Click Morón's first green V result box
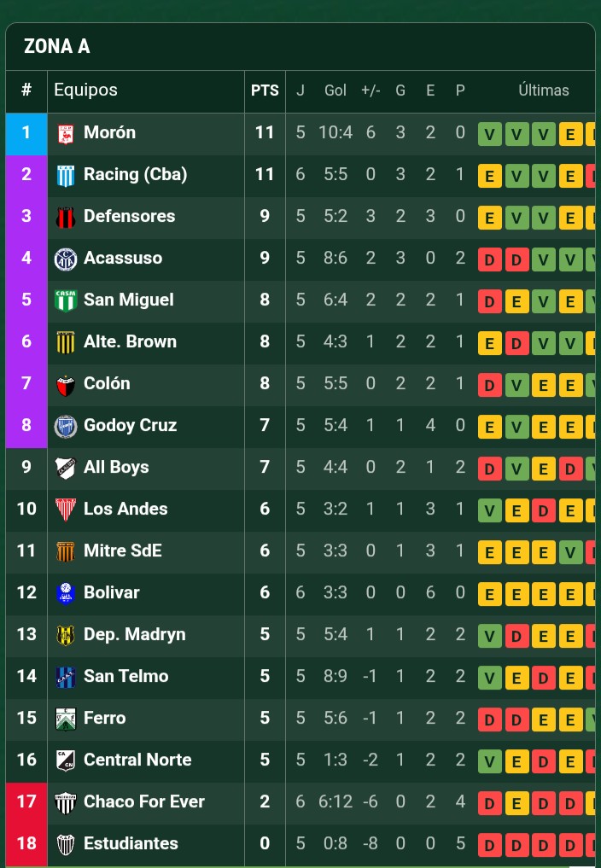Viewport: 601px width, 868px height. coord(489,134)
